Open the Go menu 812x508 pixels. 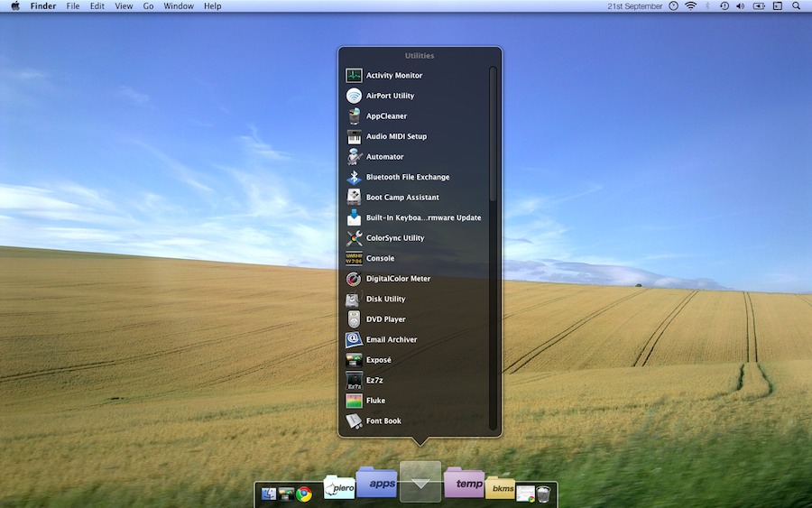point(148,6)
